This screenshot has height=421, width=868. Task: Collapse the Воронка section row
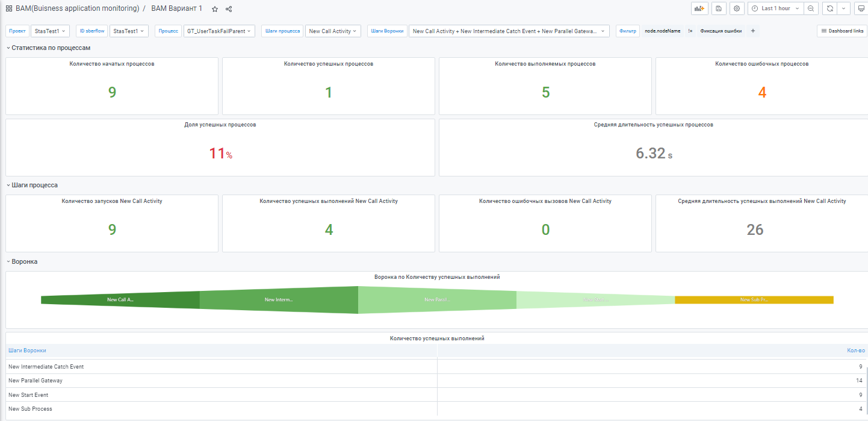click(24, 261)
